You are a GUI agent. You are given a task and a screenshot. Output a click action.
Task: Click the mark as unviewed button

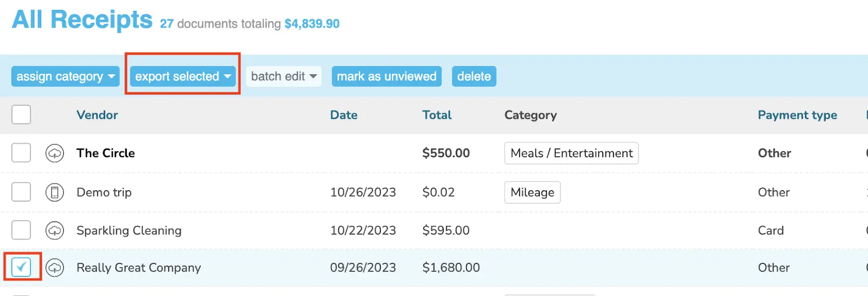[x=387, y=76]
